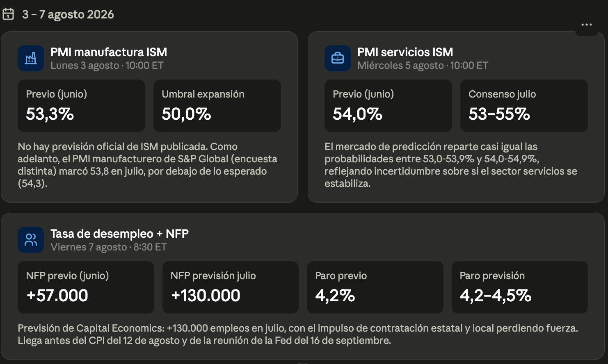This screenshot has height=364, width=608.
Task: Click the briefcase icon for PMI servicios ISM
Action: click(x=338, y=58)
